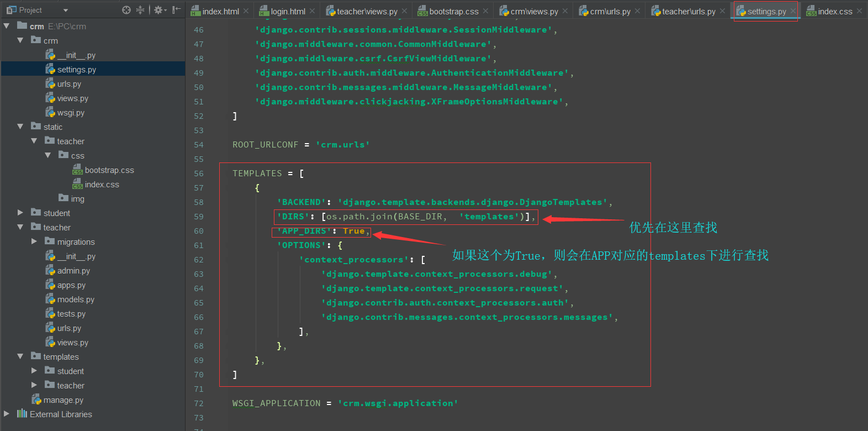Expand templates student subfolder
This screenshot has height=431, width=868.
[34, 371]
